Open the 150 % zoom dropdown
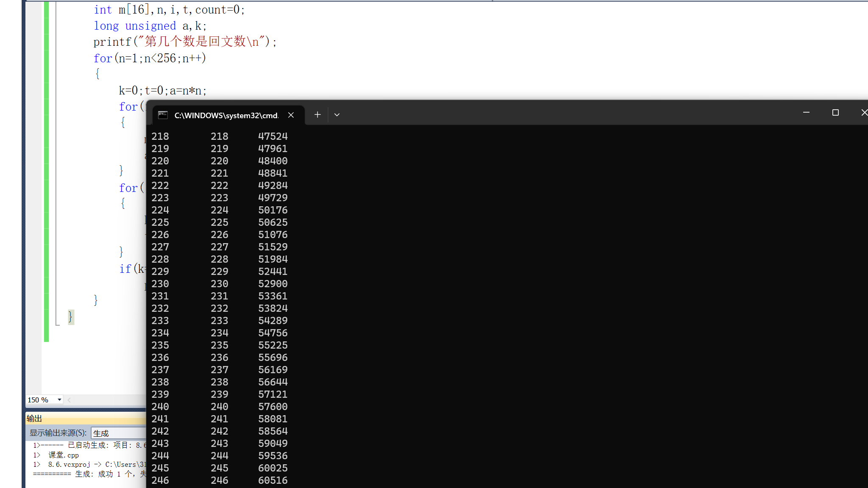The image size is (868, 488). (x=59, y=400)
